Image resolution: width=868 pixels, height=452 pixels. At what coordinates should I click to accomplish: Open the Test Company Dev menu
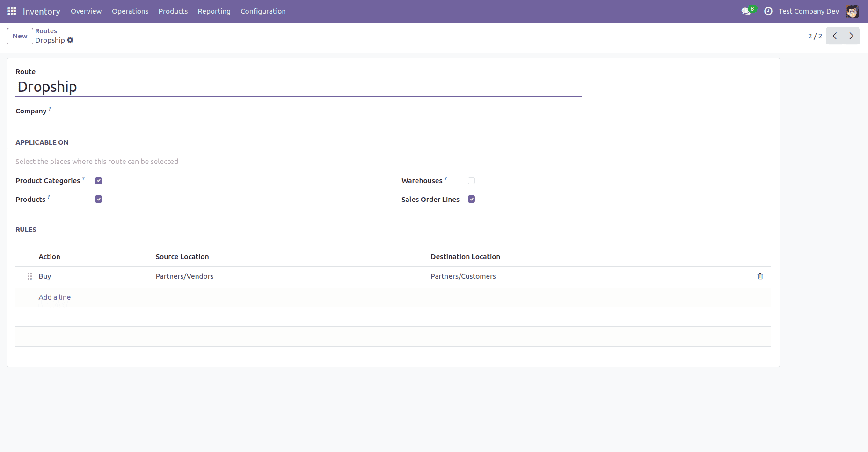click(x=809, y=11)
